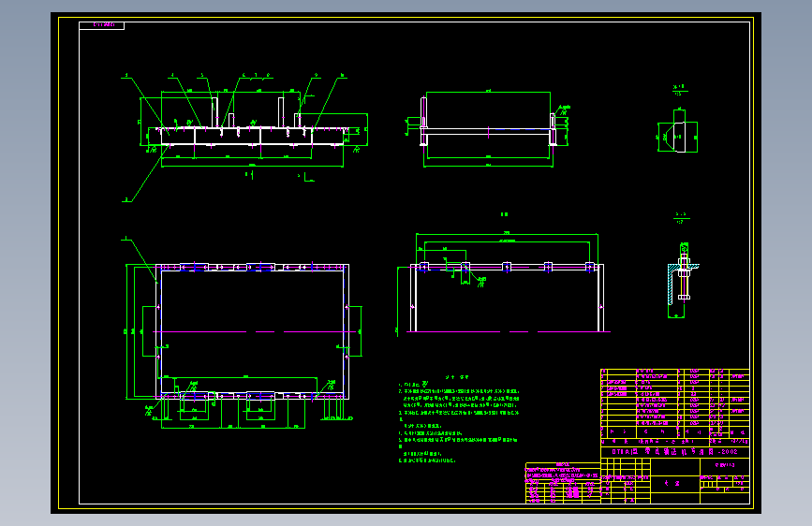This screenshot has height=526, width=812.
Task: Click the revision table left of title block
Action: (563, 483)
